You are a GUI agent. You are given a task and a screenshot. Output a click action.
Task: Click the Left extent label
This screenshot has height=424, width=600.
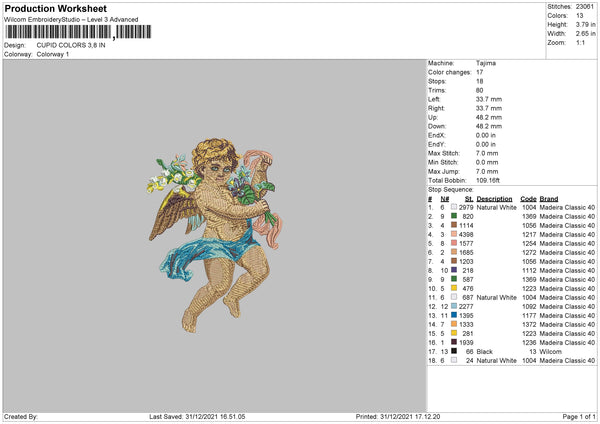[434, 99]
